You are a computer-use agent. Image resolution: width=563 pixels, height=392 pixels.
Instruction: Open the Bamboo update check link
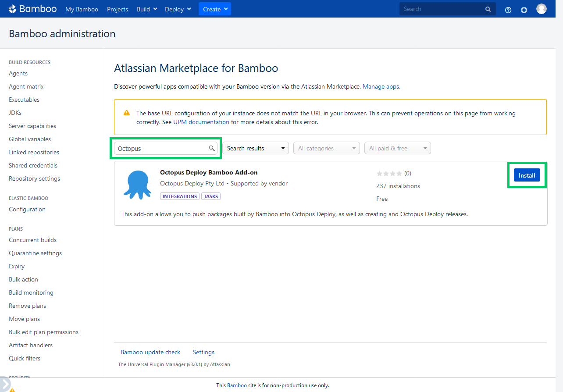(150, 352)
